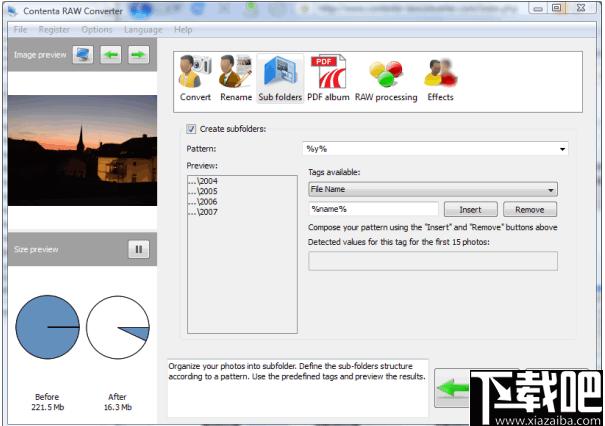Viewport: 605px width, 426px height.
Task: Select the Sub folders section
Action: (x=280, y=79)
